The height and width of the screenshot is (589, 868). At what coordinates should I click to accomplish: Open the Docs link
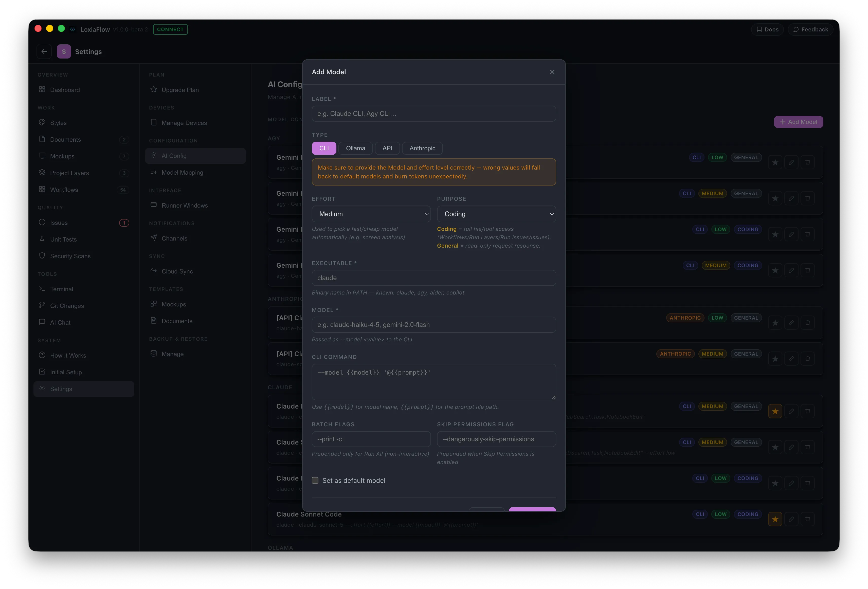pos(767,29)
